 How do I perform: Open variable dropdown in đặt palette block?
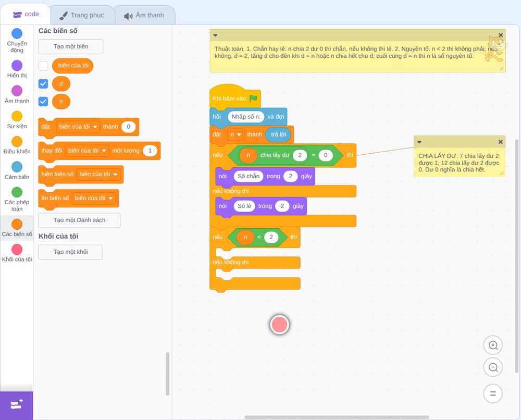tap(78, 127)
